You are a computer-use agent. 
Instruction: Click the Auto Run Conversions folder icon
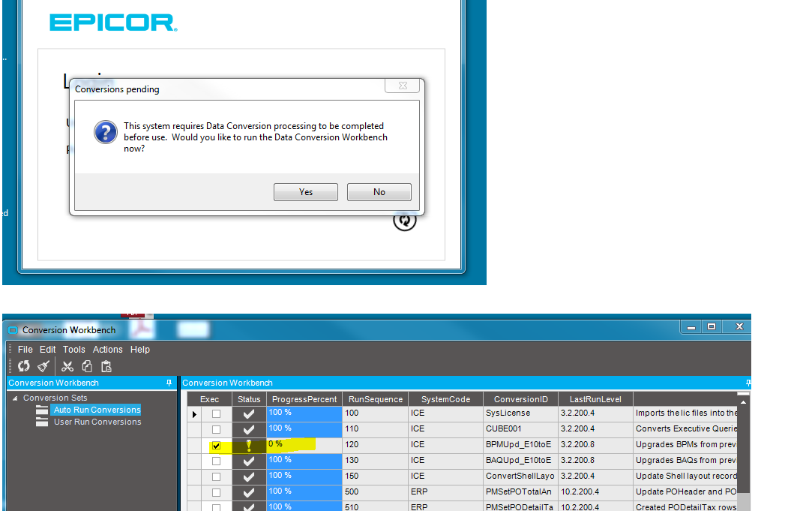pyautogui.click(x=42, y=410)
